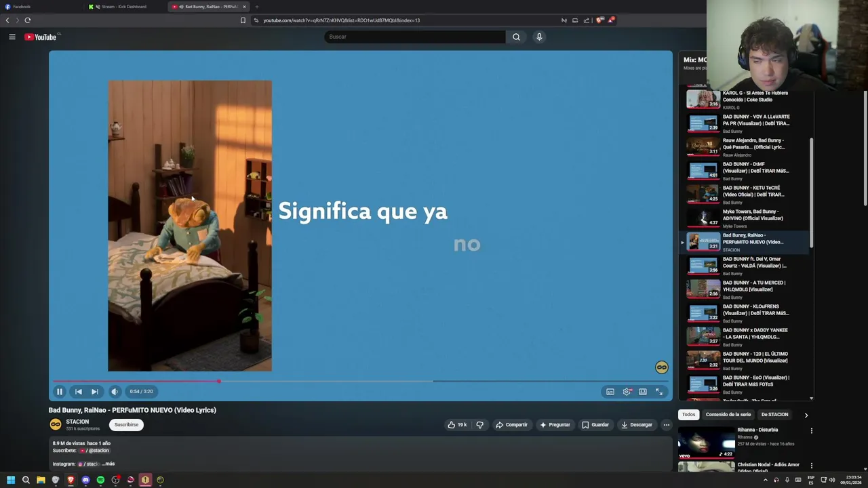This screenshot has height=488, width=868.
Task: Open the Windows Start menu
Action: pyautogui.click(x=10, y=480)
